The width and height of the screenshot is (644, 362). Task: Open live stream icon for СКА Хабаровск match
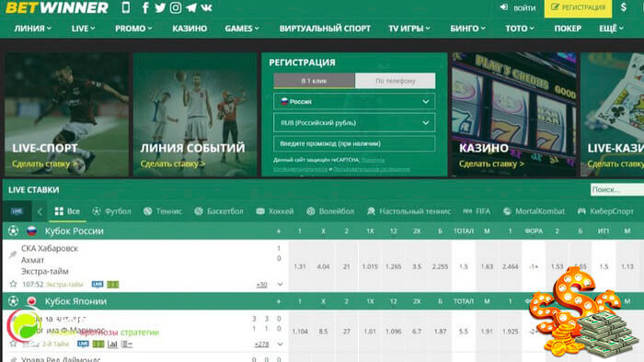[98, 284]
